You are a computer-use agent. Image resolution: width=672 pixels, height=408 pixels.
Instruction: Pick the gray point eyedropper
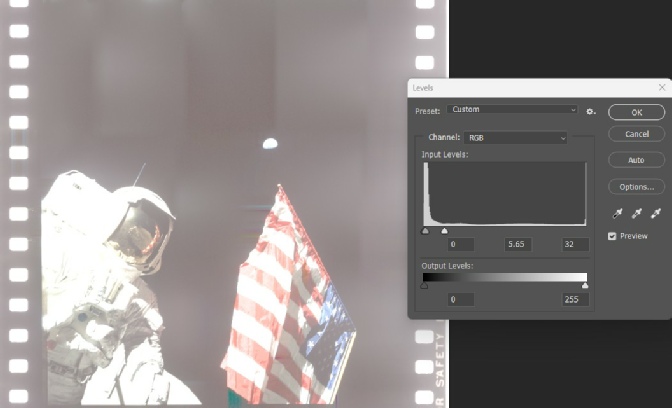(x=637, y=213)
